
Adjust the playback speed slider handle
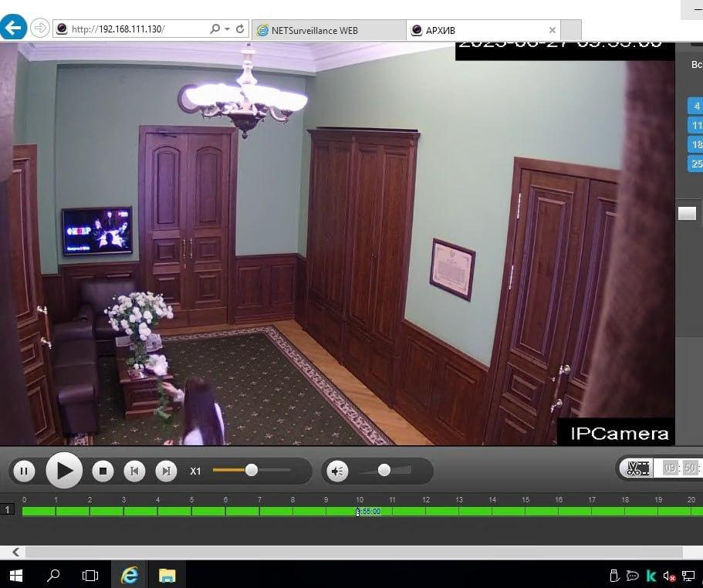252,470
